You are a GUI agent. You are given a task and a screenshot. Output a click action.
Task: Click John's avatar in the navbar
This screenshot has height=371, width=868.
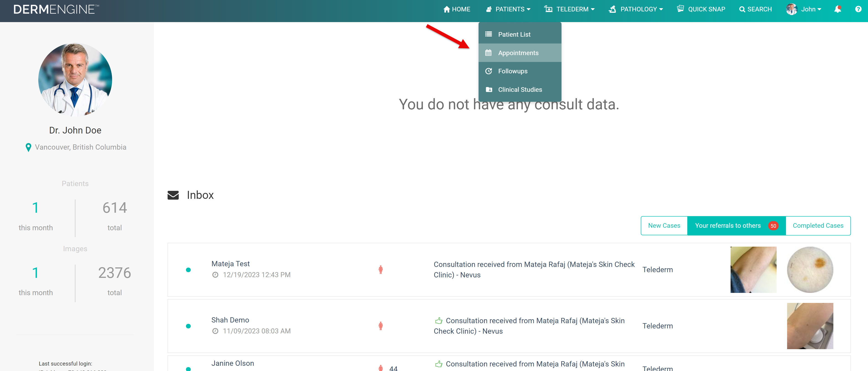point(791,9)
